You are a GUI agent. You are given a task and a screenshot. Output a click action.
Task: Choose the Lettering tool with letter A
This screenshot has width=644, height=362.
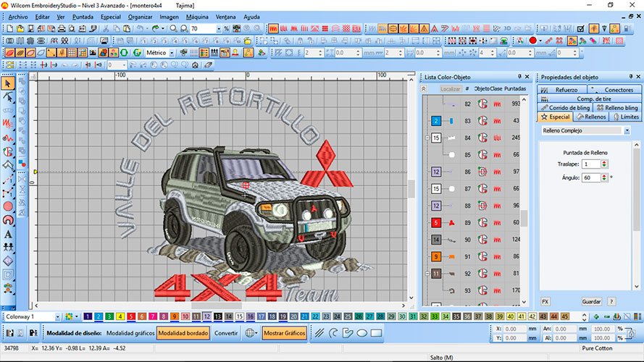(8, 234)
